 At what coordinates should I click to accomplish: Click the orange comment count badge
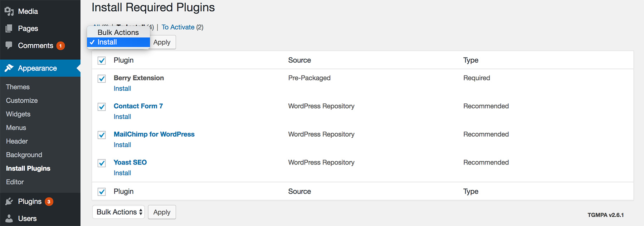[x=60, y=45]
